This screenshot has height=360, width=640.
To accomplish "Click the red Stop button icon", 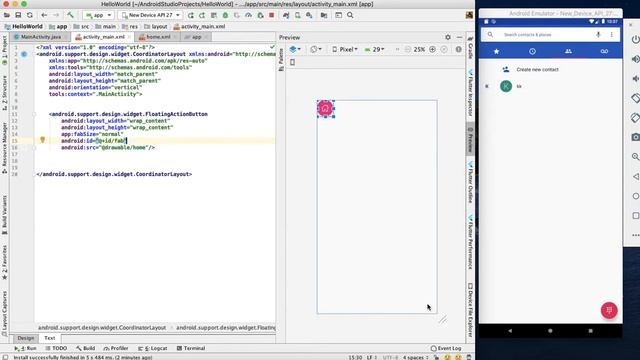I will click(x=271, y=15).
